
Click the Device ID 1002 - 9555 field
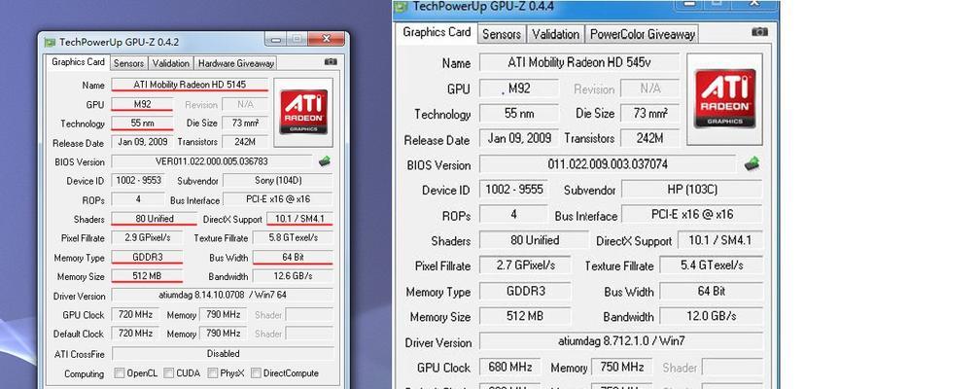click(513, 190)
